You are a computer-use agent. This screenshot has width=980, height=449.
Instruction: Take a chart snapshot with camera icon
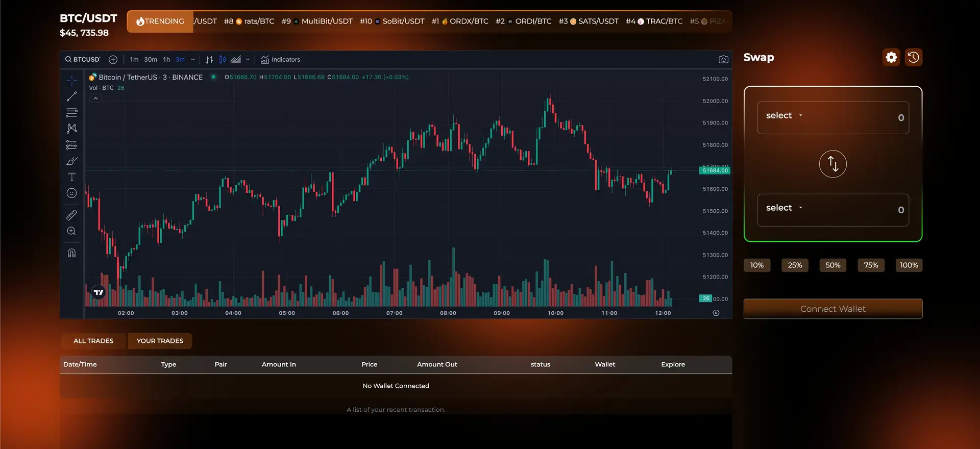(x=723, y=60)
